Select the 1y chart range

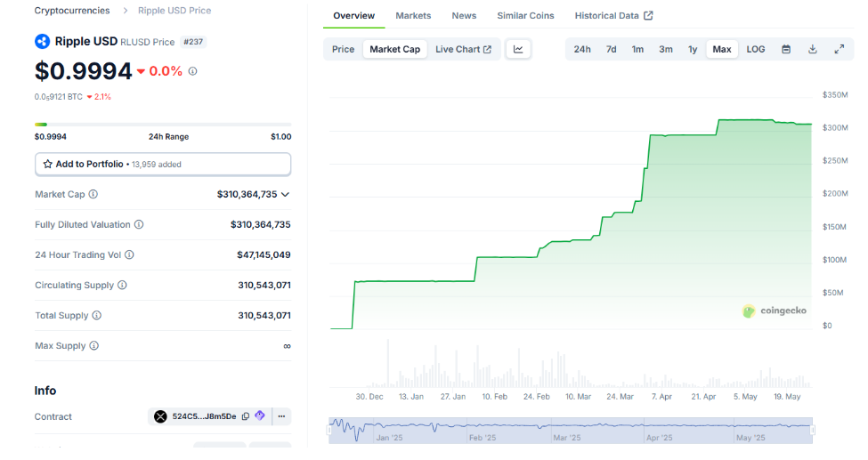(x=693, y=49)
